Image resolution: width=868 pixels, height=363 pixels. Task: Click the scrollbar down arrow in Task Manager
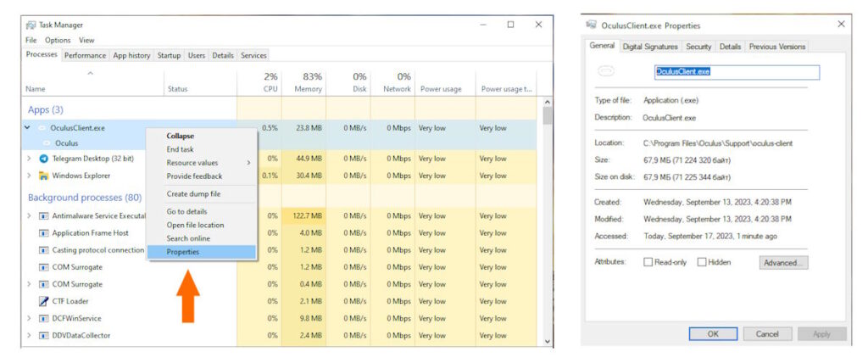tap(547, 342)
